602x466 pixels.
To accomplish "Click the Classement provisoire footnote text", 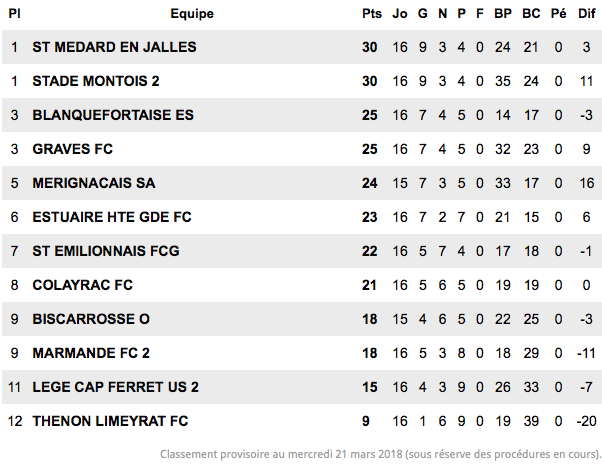I will pos(380,454).
